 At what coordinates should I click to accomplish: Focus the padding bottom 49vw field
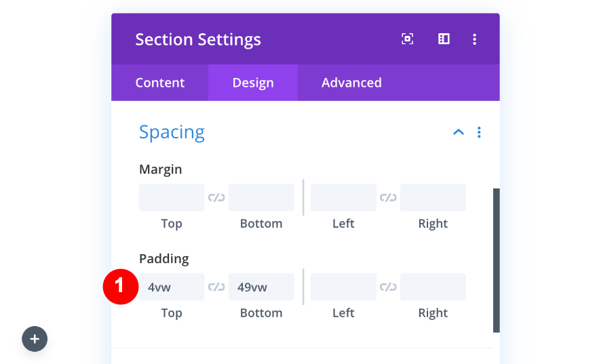point(261,287)
